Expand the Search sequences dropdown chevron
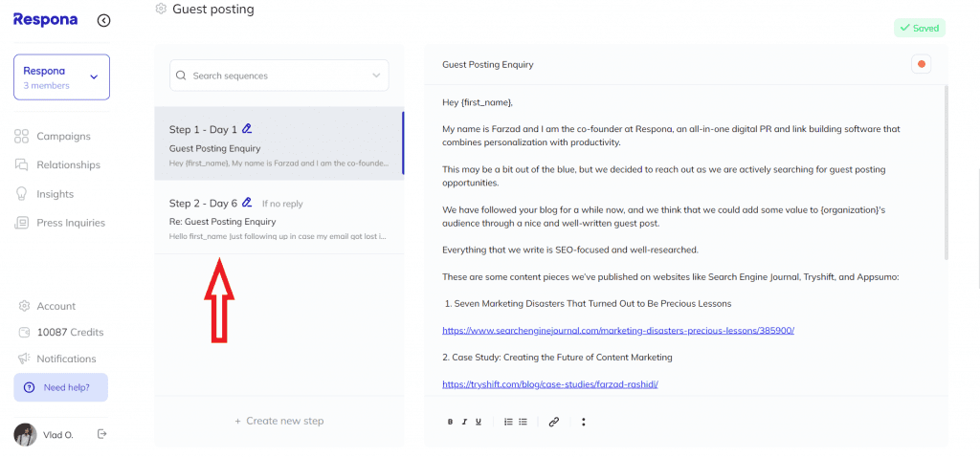 tap(376, 76)
